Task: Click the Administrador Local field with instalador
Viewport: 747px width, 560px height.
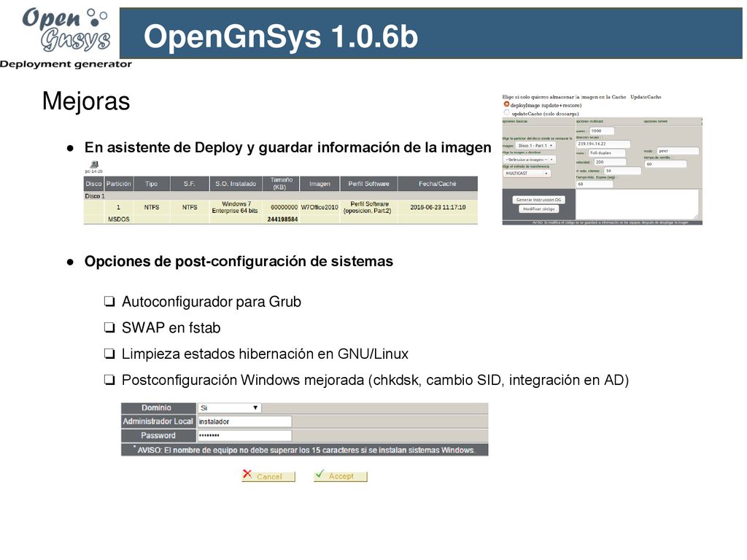Action: point(244,422)
